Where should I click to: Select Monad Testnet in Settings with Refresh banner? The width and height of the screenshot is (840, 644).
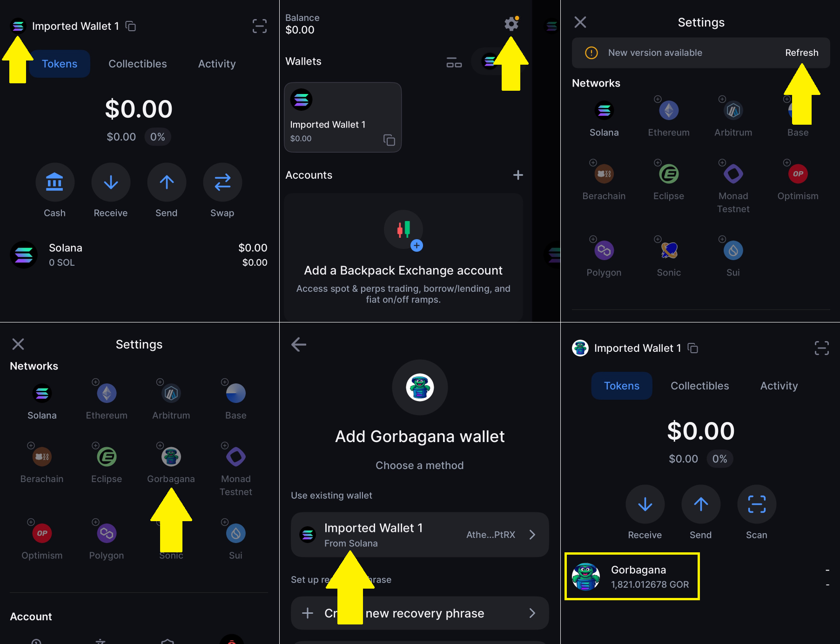point(733,174)
